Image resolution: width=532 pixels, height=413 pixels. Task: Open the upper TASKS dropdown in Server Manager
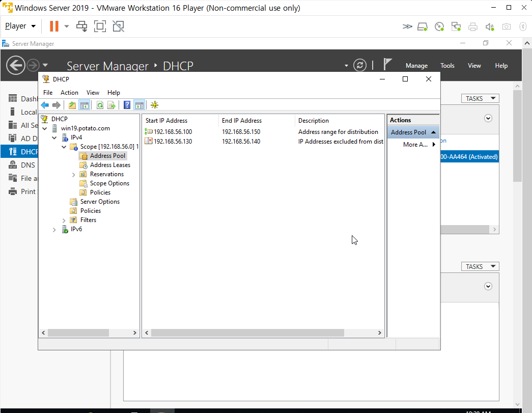click(480, 98)
